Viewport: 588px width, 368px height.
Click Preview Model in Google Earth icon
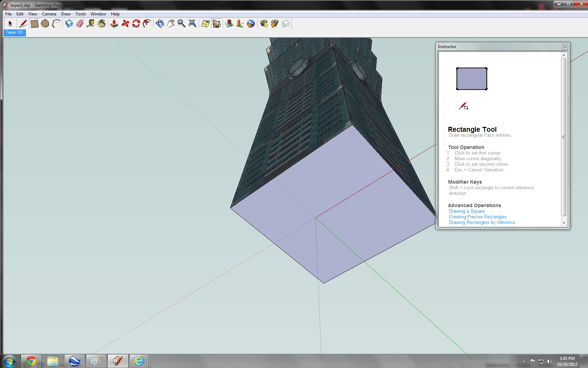(251, 23)
